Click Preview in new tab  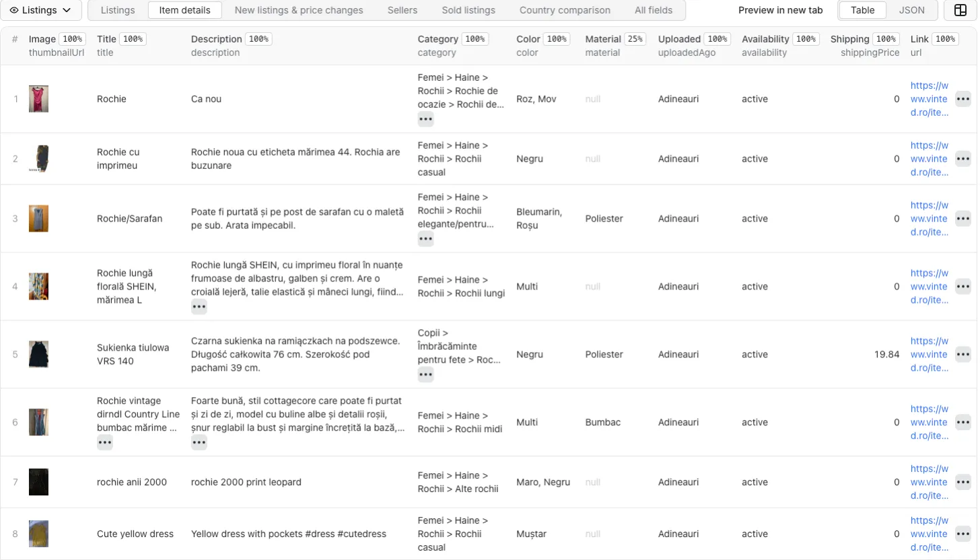point(780,10)
